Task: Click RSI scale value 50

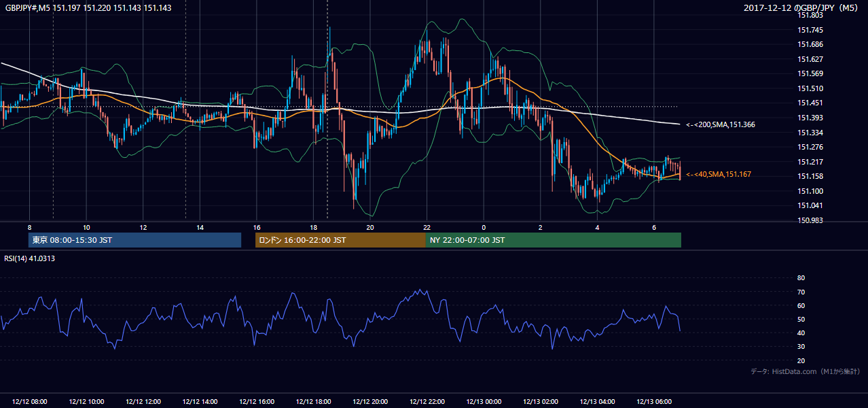Action: [801, 319]
